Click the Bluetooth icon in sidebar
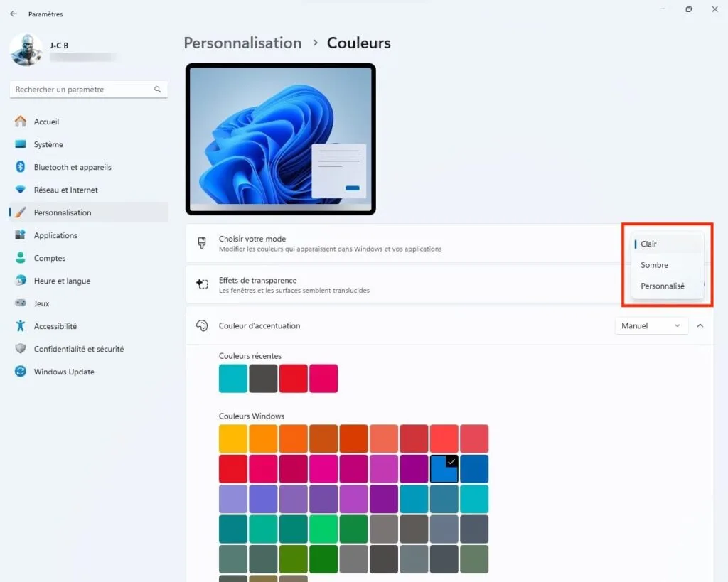728x582 pixels. (x=21, y=166)
